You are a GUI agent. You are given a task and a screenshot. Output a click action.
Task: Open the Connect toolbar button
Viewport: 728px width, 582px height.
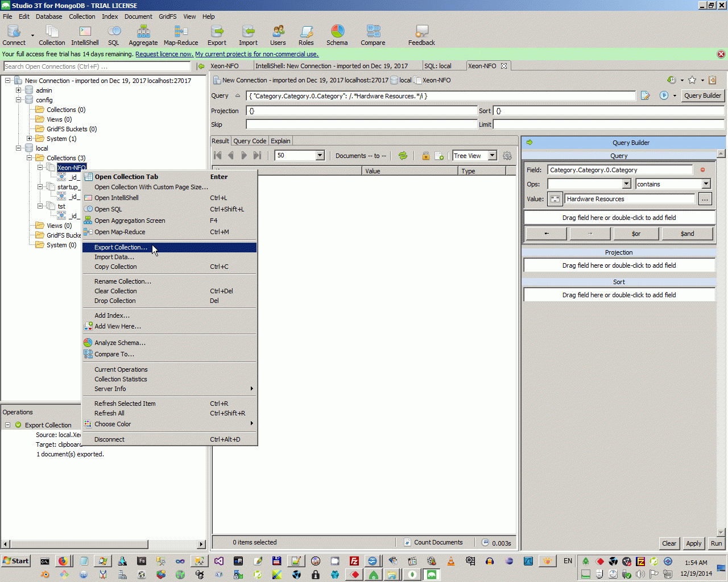click(14, 35)
